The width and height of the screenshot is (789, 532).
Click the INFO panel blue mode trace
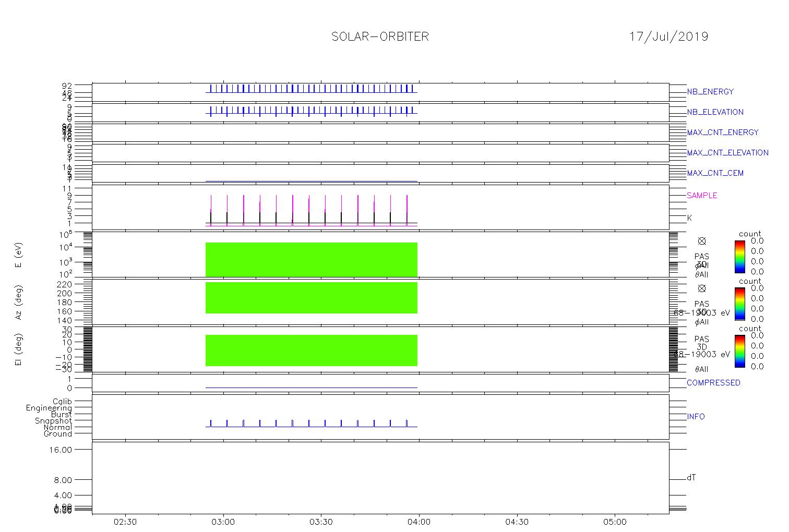(x=312, y=424)
